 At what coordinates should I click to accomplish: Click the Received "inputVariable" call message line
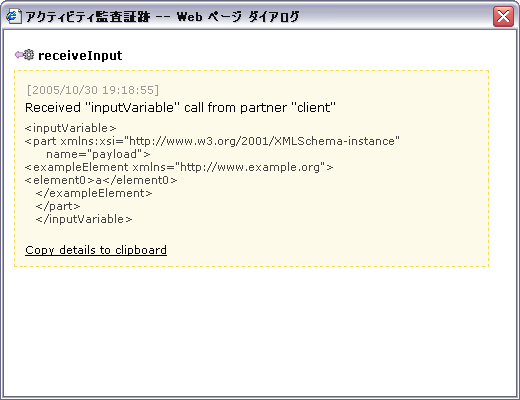click(x=180, y=108)
